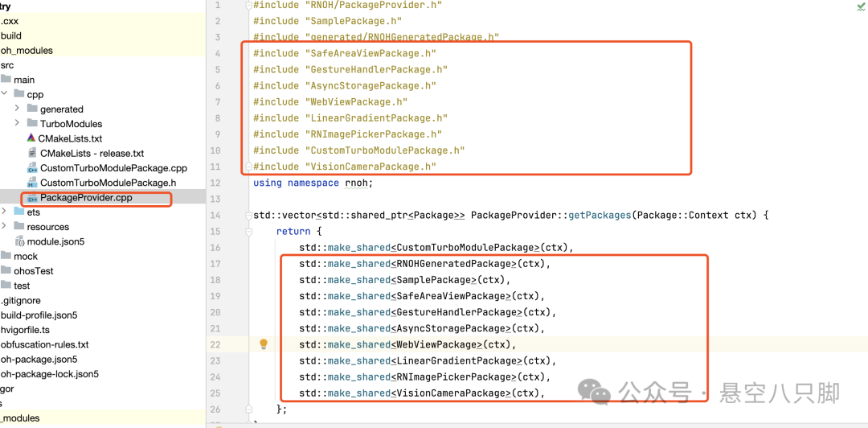868x428 pixels.
Task: Open hvigorfile.ts
Action: (26, 330)
